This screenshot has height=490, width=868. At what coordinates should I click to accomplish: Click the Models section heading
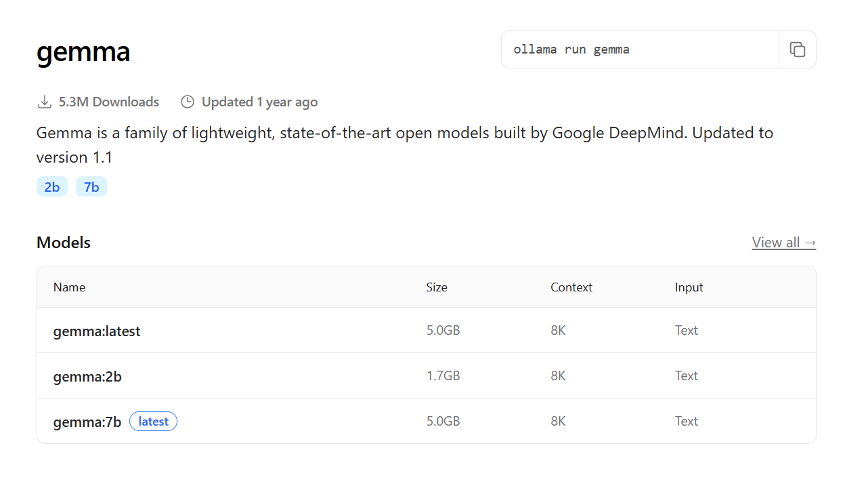(64, 243)
